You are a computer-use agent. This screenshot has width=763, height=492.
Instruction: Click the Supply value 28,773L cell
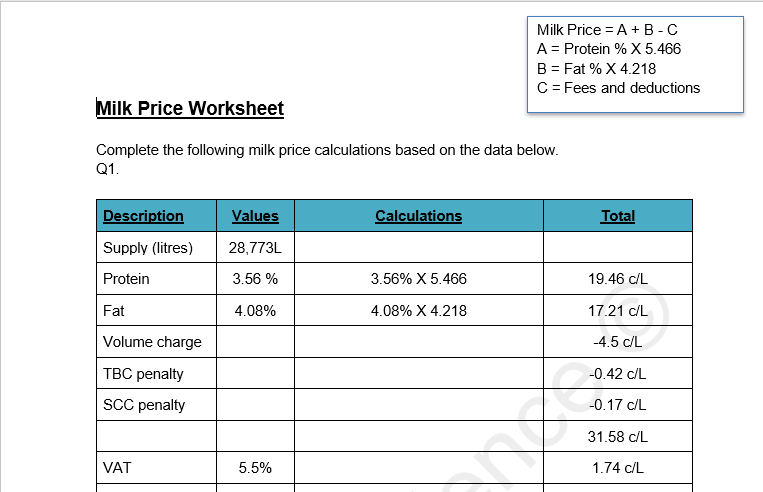click(x=255, y=248)
